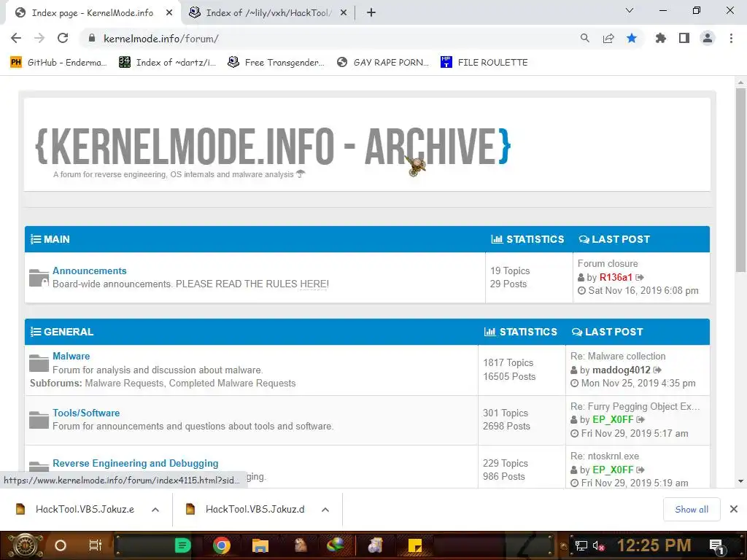Screen dimensions: 747x560
Task: Open the Index of ~dartz/i... bookmark
Action: pos(167,63)
